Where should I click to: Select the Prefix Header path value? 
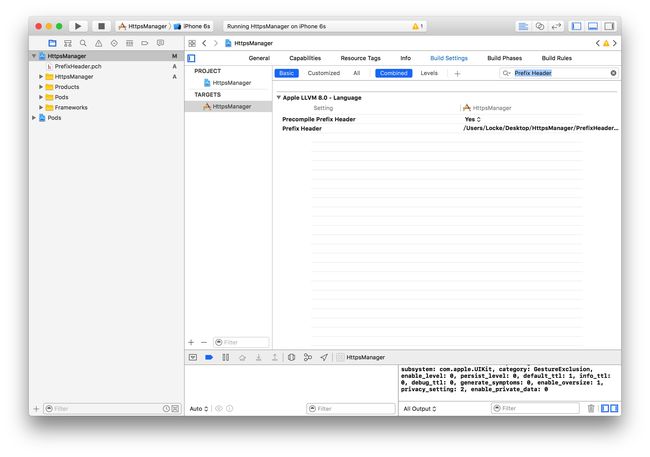[541, 129]
